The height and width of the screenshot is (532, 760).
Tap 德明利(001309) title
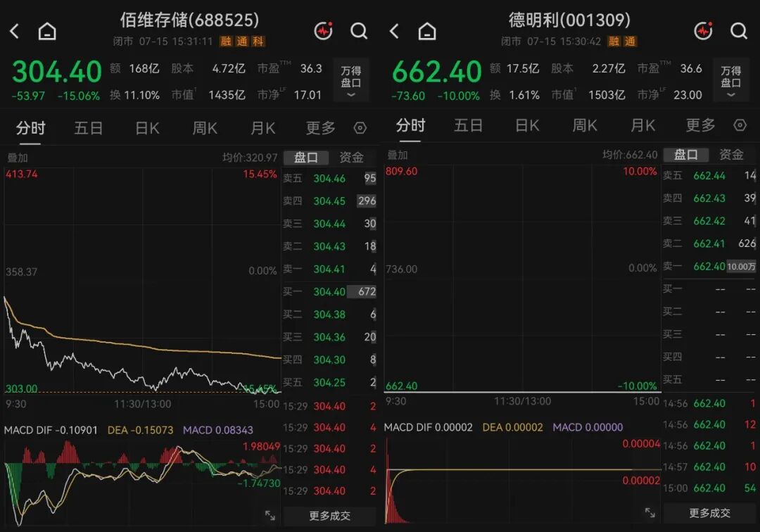tap(569, 20)
